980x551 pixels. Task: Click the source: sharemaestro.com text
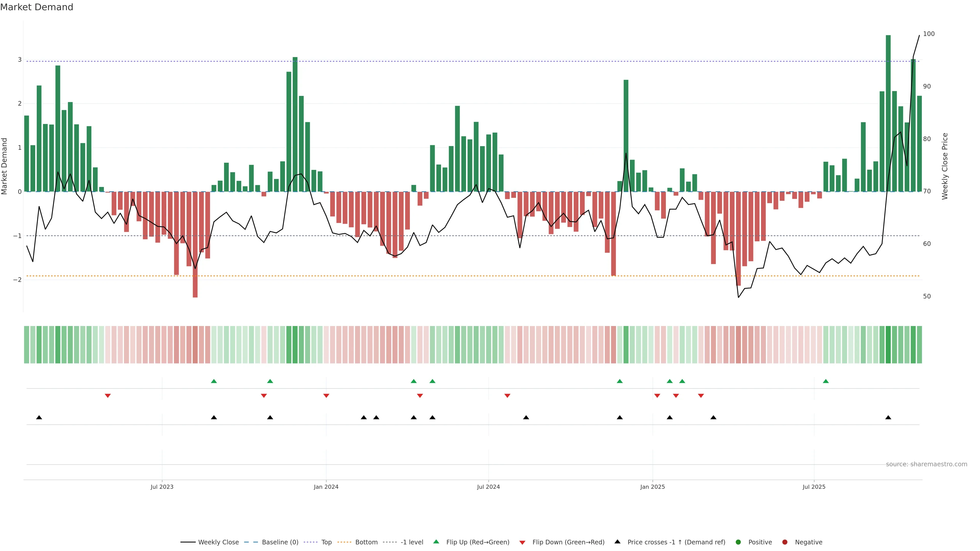point(926,464)
